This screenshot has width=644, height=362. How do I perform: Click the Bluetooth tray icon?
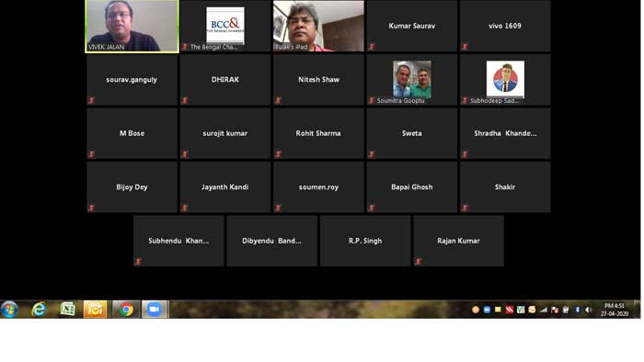(577, 310)
